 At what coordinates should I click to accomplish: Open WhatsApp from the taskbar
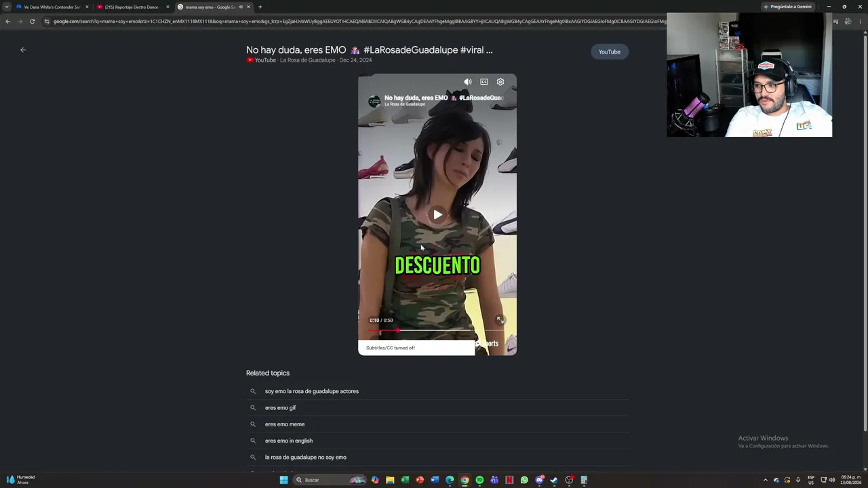[x=524, y=480]
